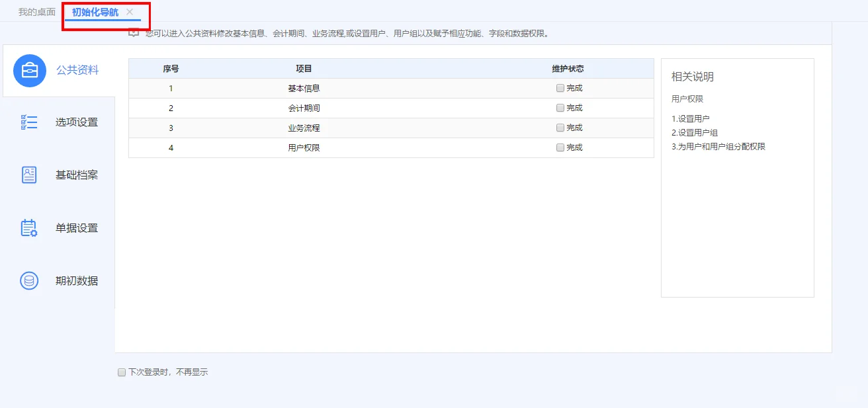Viewport: 868px width, 408px height.
Task: Click the briefcase icon beside 公共资料
Action: point(28,70)
